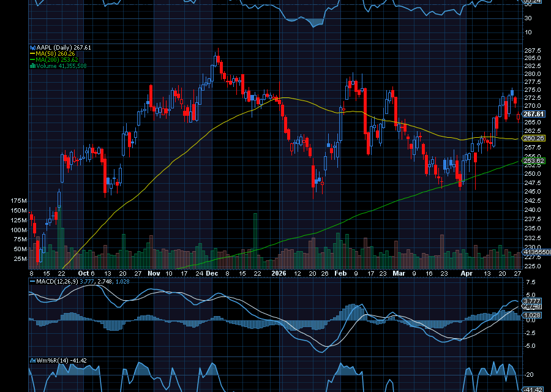
Task: Click the yellow MA(50) line marker icon
Action: [32, 53]
